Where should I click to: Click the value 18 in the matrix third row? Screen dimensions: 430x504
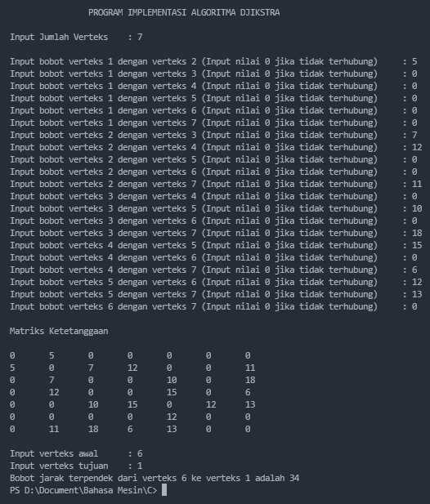tap(250, 380)
